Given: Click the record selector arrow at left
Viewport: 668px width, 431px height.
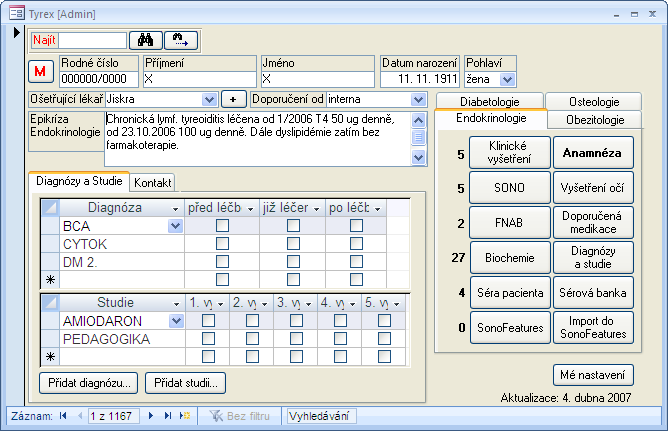Looking at the screenshot, I should click(17, 32).
